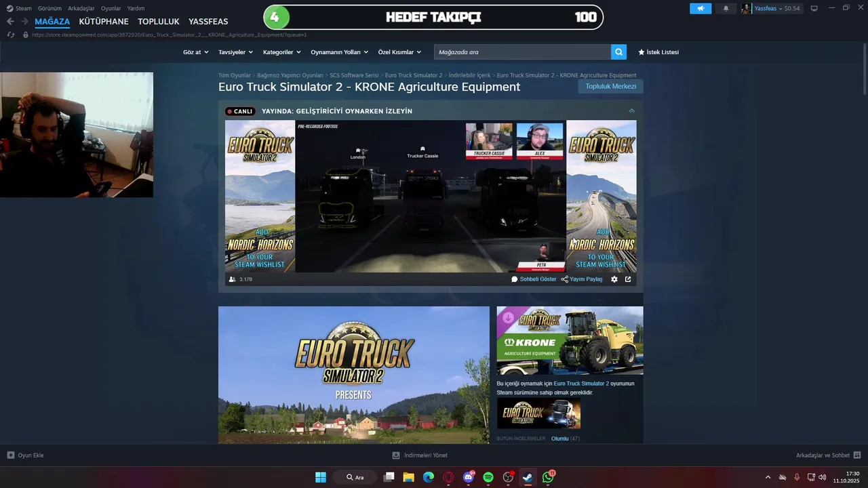Open the volume tray icon
868x488 pixels.
(823, 477)
